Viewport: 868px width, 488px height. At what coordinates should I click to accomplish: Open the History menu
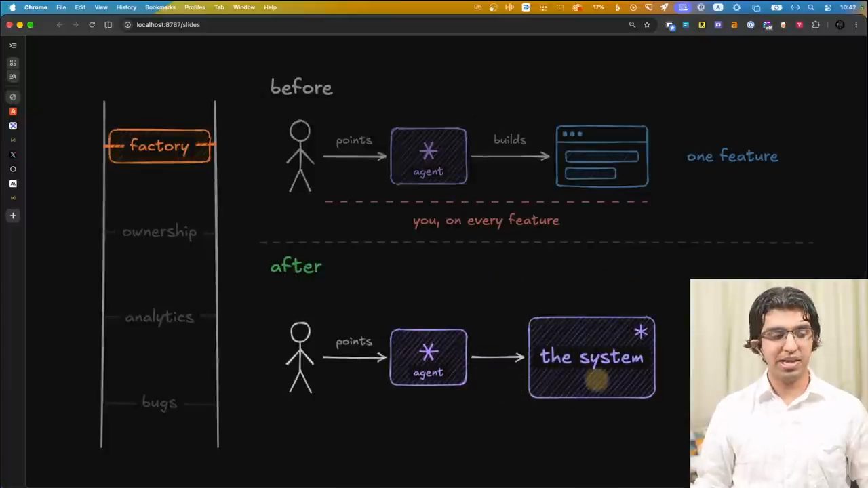[126, 7]
